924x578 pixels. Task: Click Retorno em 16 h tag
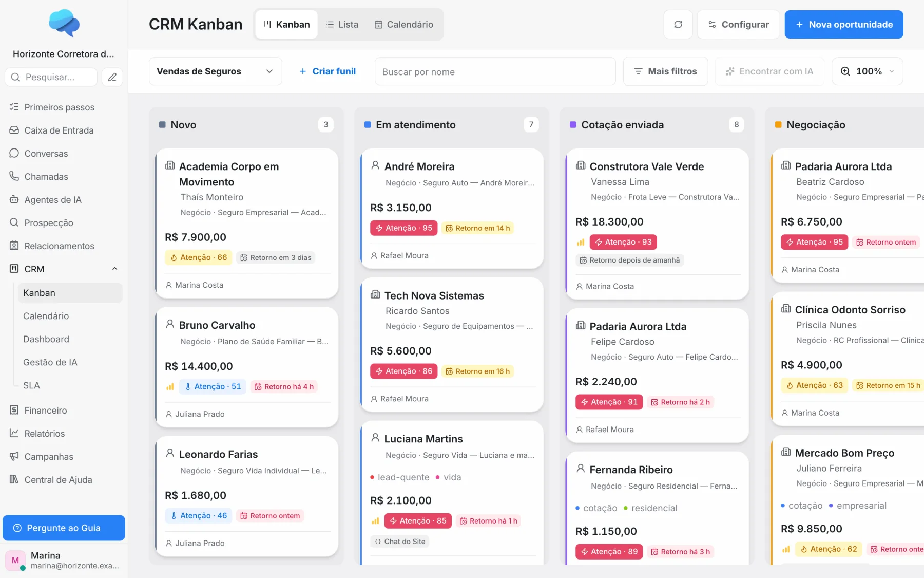point(477,371)
